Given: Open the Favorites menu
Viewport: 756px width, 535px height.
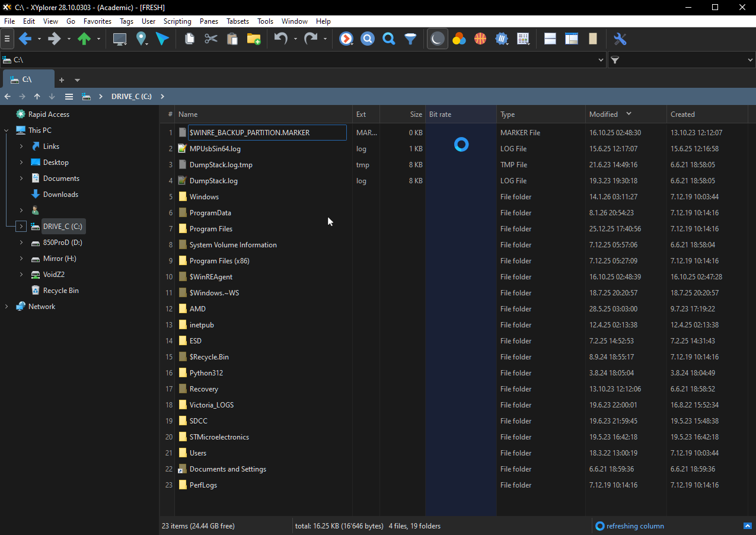Looking at the screenshot, I should (x=97, y=21).
